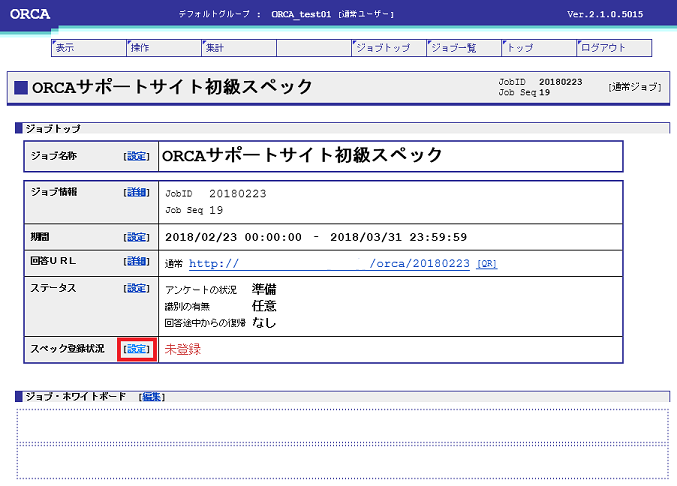677x486 pixels.
Task: Click 編集 link for ジョブ・ホワイトボード
Action: pos(152,396)
